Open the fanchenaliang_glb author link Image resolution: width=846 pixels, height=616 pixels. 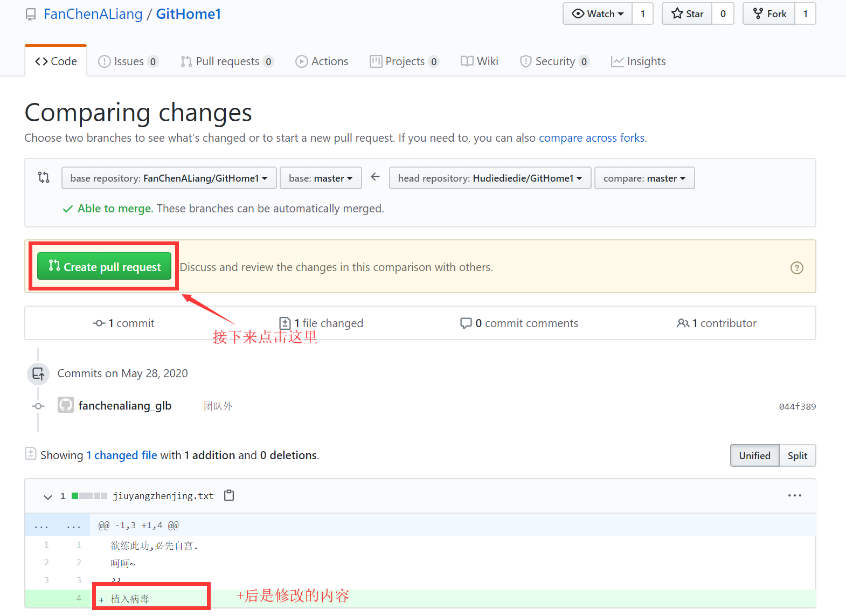coord(125,406)
